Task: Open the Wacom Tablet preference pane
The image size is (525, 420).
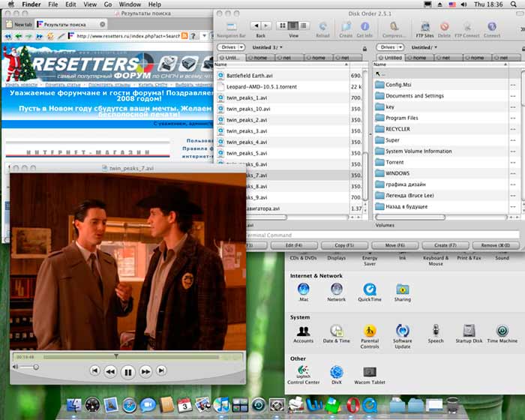Action: click(370, 375)
